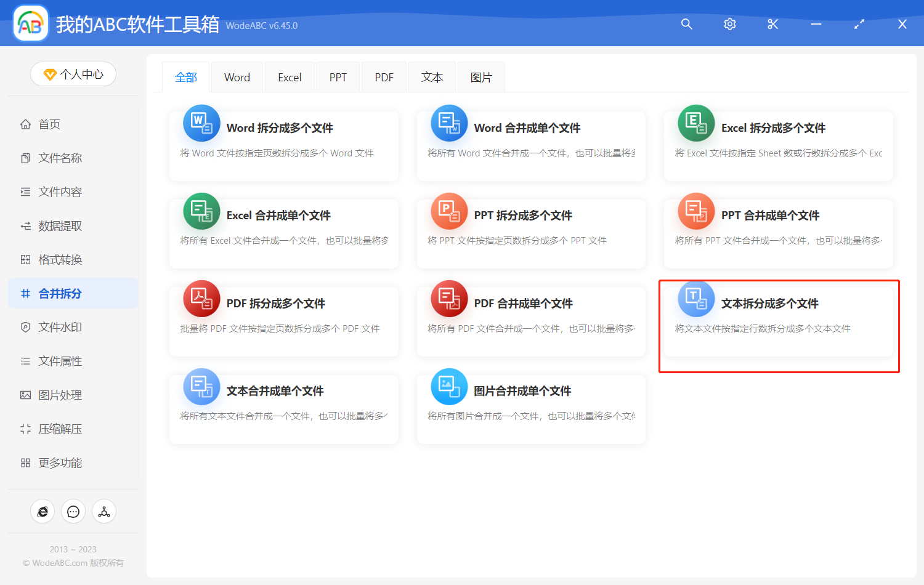924x585 pixels.
Task: Go to 首页 in the sidebar
Action: pyautogui.click(x=49, y=124)
